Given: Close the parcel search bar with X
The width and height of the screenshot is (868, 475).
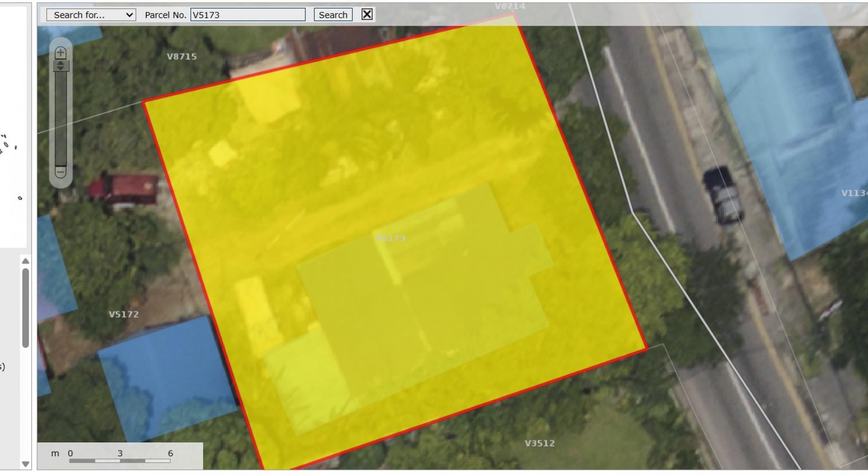Looking at the screenshot, I should 367,14.
